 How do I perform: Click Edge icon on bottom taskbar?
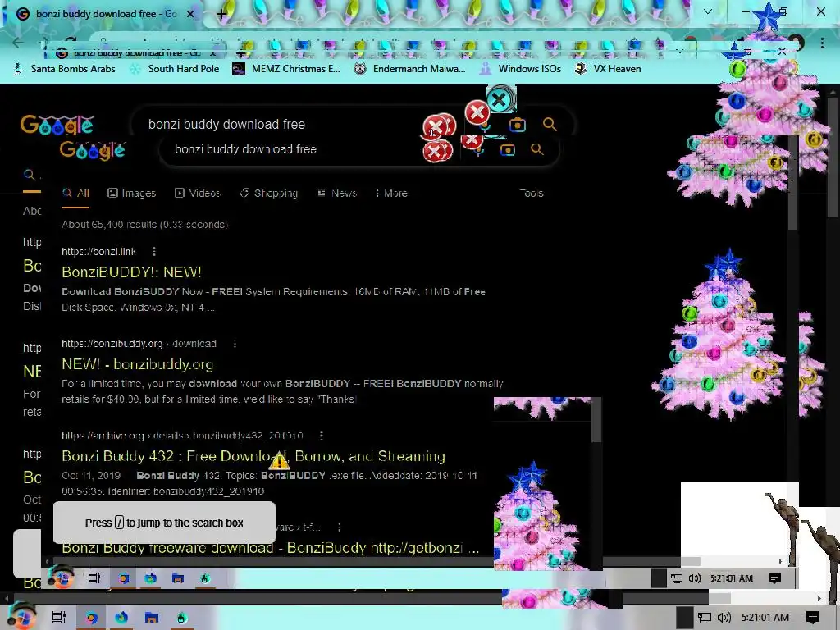point(121,618)
